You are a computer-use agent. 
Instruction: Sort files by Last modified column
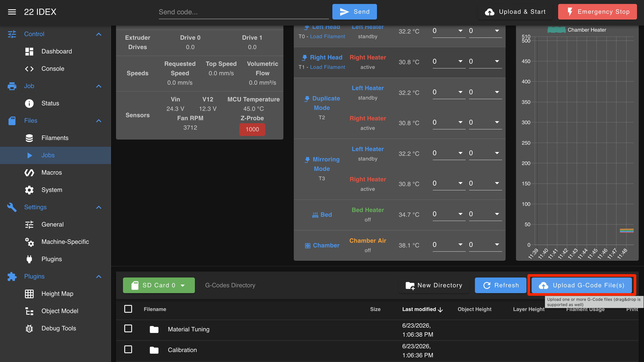423,309
